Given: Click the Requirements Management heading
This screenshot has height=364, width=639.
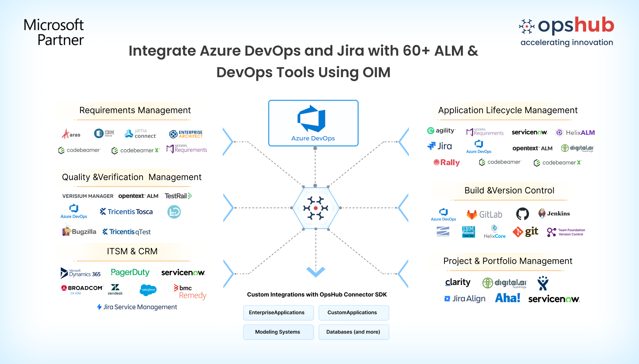Looking at the screenshot, I should [135, 110].
